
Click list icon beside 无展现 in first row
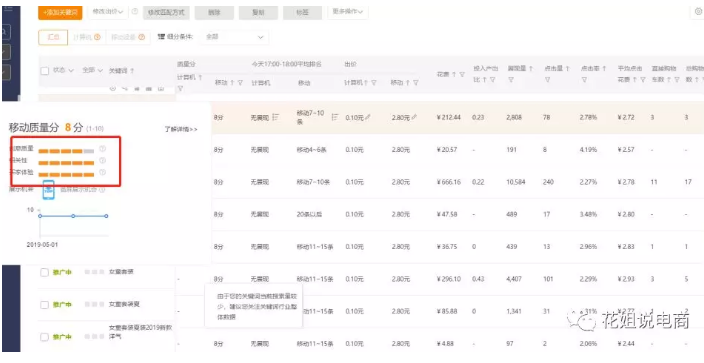click(275, 117)
